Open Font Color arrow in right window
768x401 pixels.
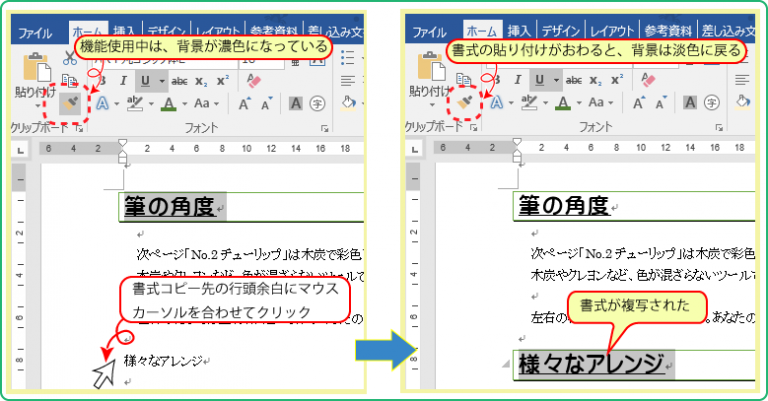coord(579,103)
